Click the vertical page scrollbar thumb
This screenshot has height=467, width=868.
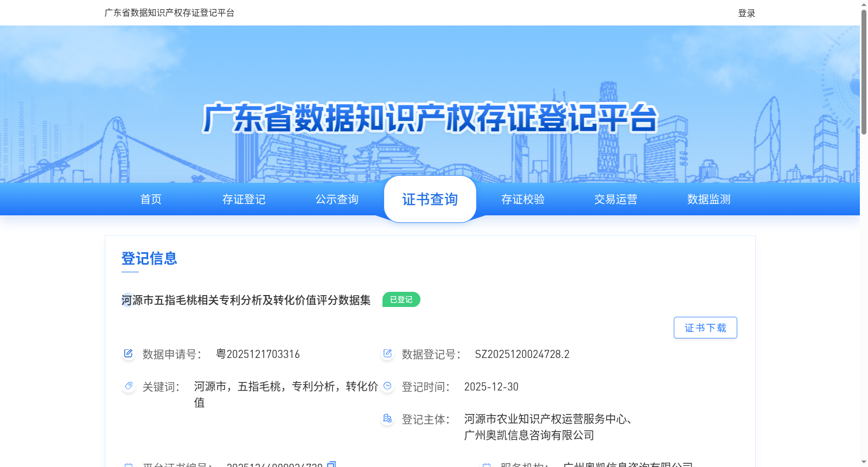click(864, 72)
